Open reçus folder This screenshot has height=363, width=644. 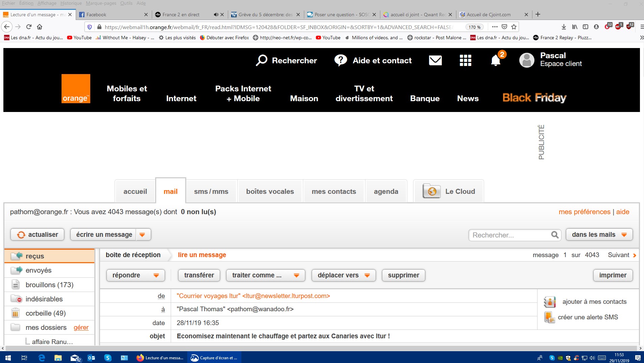(49, 256)
